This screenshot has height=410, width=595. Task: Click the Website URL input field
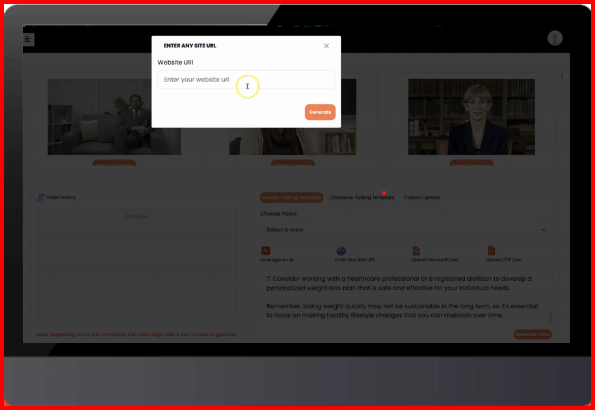246,79
